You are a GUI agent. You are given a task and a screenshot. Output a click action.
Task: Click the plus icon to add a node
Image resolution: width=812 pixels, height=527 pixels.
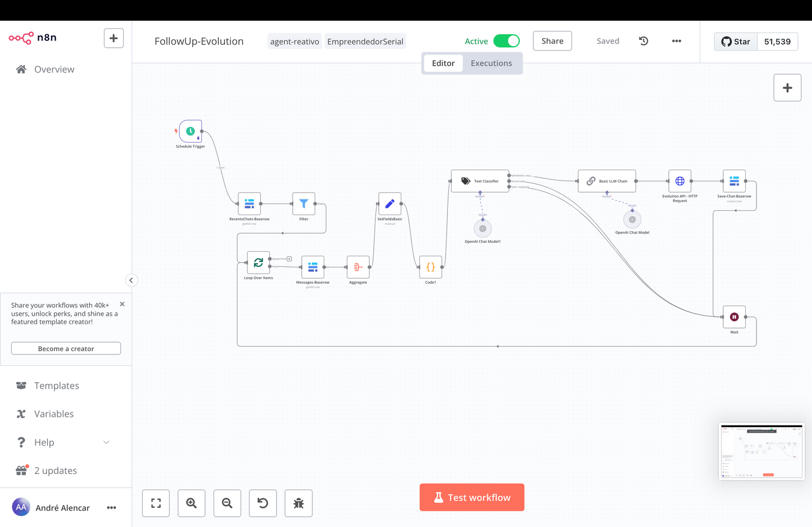(x=787, y=87)
